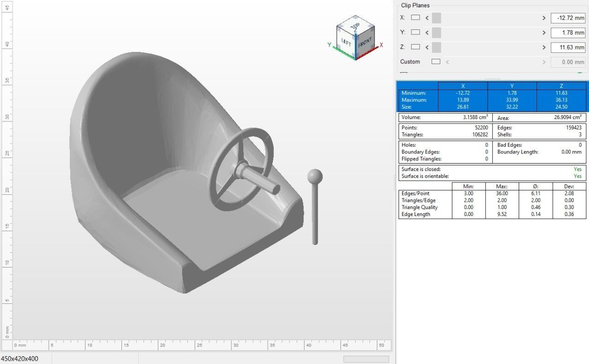
Task: Click the Flipped Triangles label
Action: 422,159
